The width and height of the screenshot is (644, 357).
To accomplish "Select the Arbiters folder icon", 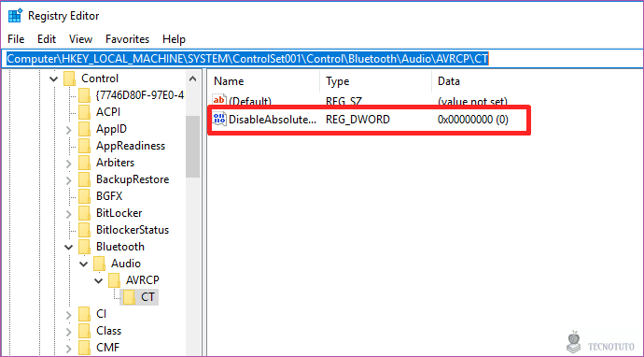I will point(84,163).
